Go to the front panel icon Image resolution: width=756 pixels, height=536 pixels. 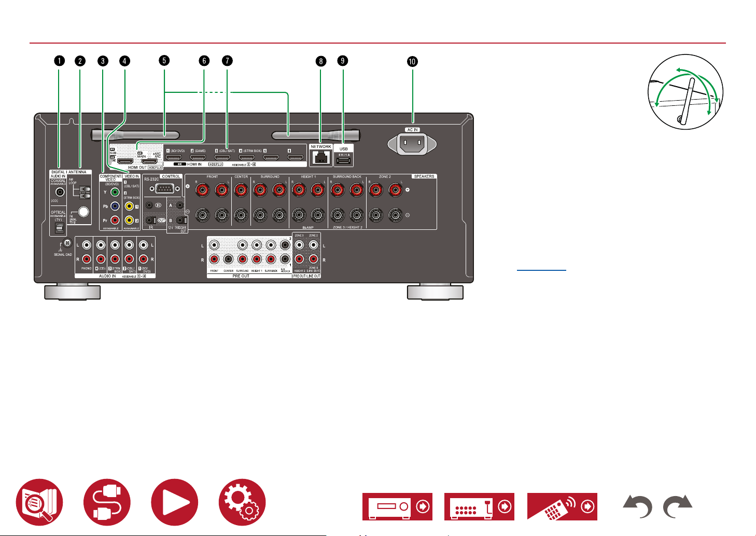tap(397, 506)
